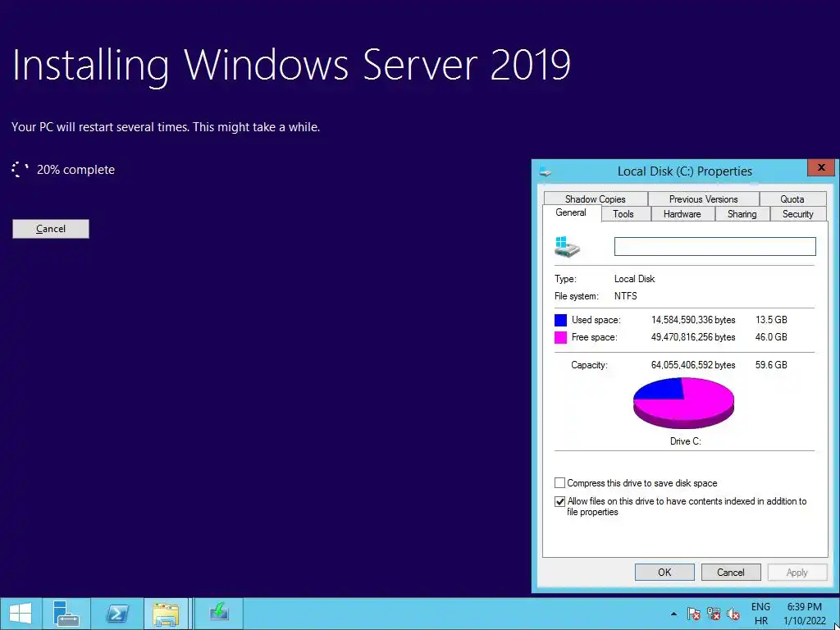Open the network status tray icon
Image resolution: width=840 pixels, height=630 pixels.
tap(714, 614)
